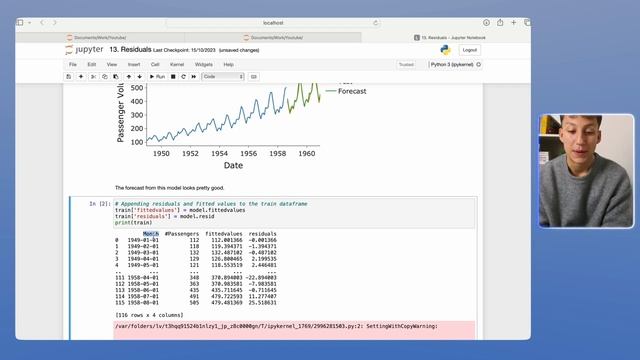Open the Edit menu
This screenshot has width=640, height=360.
[x=92, y=64]
